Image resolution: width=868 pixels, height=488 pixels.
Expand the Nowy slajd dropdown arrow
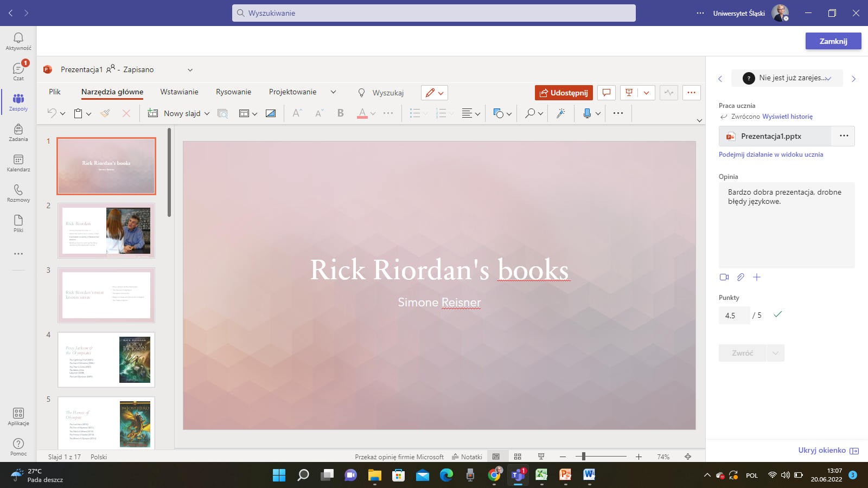point(207,113)
